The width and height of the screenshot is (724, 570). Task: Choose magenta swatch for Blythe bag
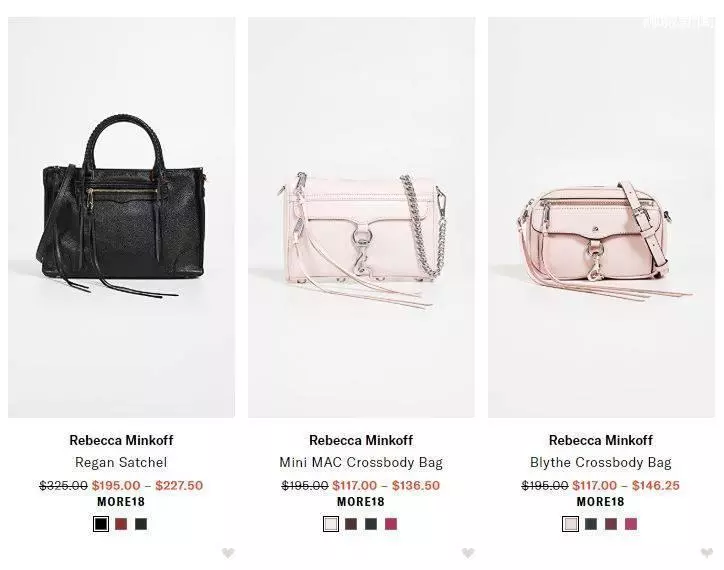coord(631,524)
